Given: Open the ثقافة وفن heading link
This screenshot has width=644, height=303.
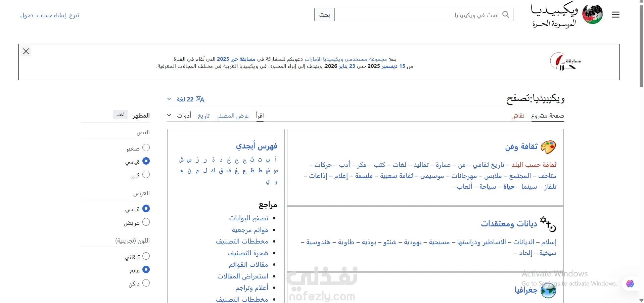Looking at the screenshot, I should [x=521, y=146].
